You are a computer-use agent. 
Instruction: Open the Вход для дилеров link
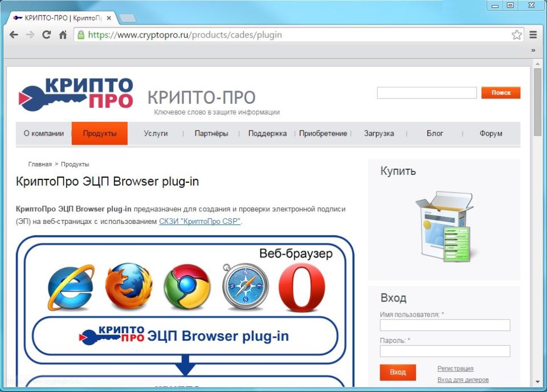463,379
